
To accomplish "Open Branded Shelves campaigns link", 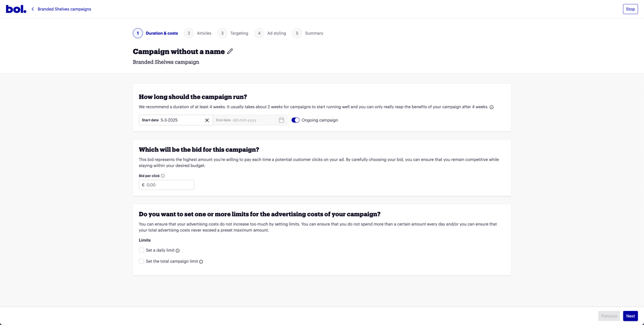I will pos(64,9).
